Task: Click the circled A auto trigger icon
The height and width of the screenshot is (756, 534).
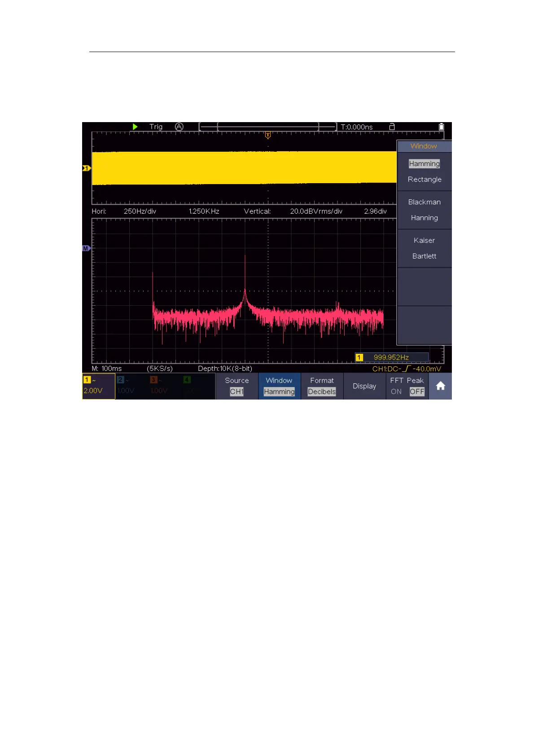Action: (179, 127)
